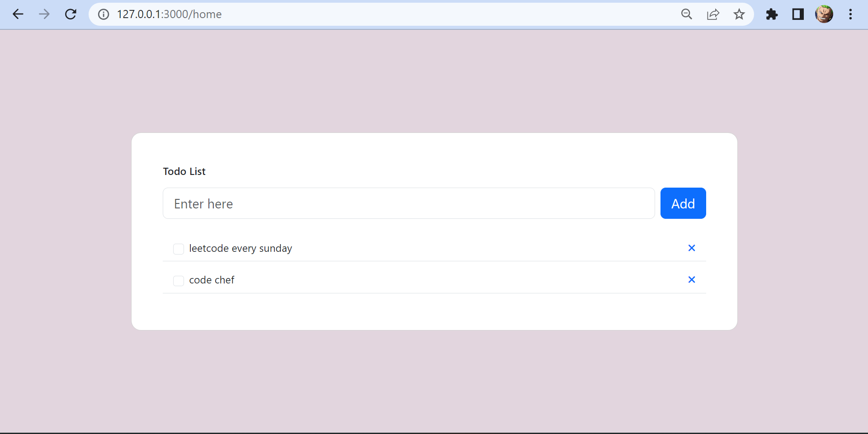Image resolution: width=868 pixels, height=434 pixels.
Task: Mark 'code chef' as completed
Action: pyautogui.click(x=179, y=281)
